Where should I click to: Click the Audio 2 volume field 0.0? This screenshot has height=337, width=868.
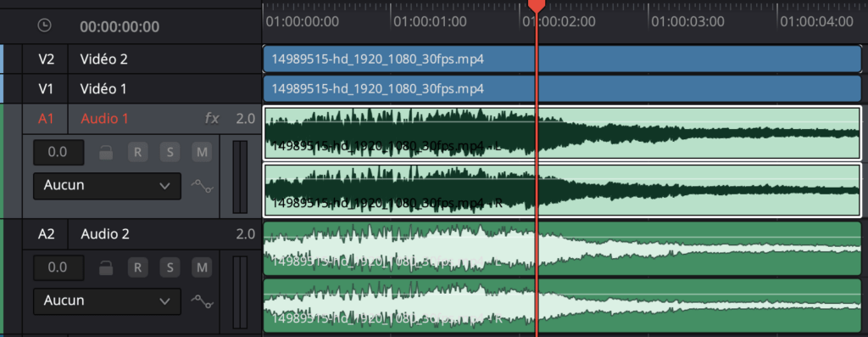(x=58, y=267)
